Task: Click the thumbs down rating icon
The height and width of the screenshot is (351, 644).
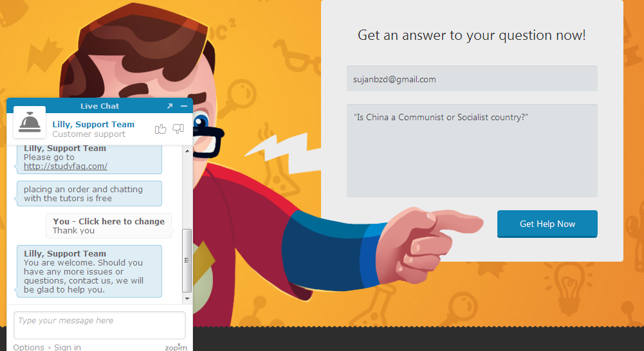Action: pos(178,129)
